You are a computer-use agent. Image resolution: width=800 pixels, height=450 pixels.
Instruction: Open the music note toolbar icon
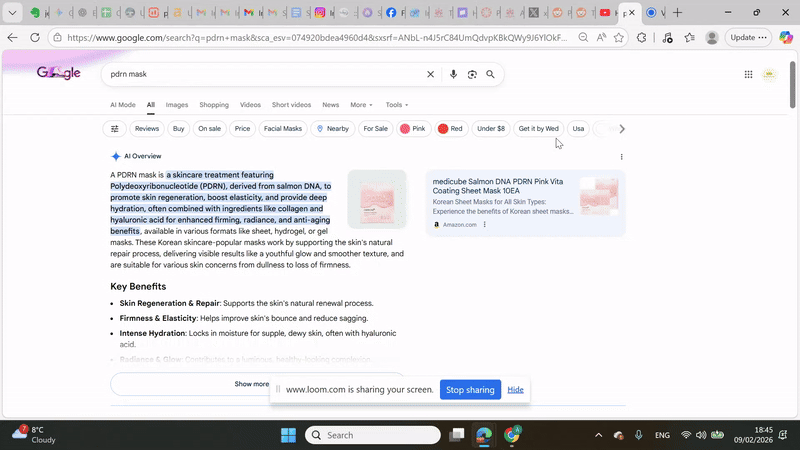(667, 37)
